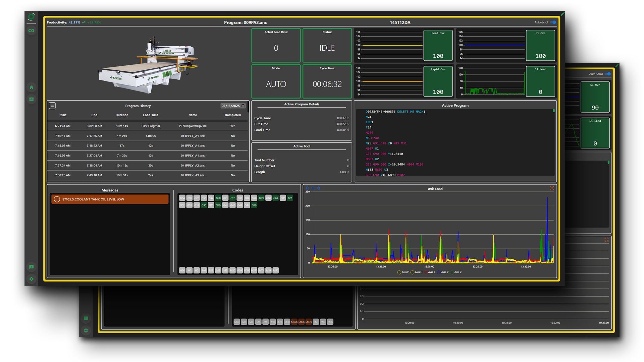Screen dimensions: 644x362
Task: Toggle Auto-Scroll on the background dashboard
Action: pyautogui.click(x=608, y=74)
